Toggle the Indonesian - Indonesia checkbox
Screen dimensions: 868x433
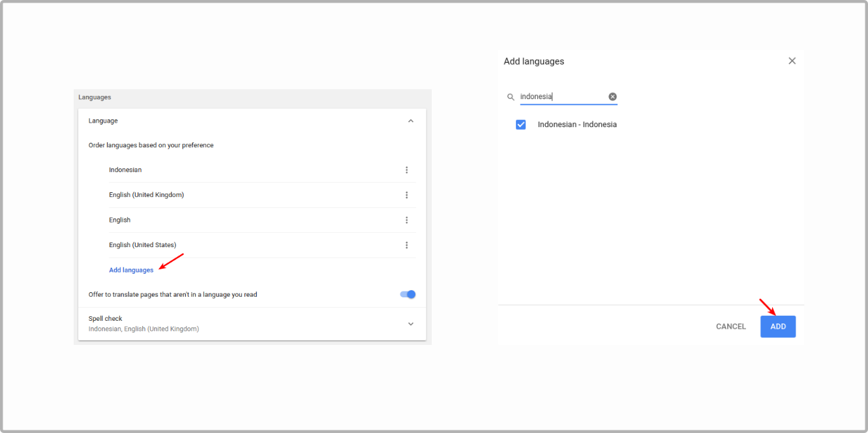pyautogui.click(x=520, y=124)
